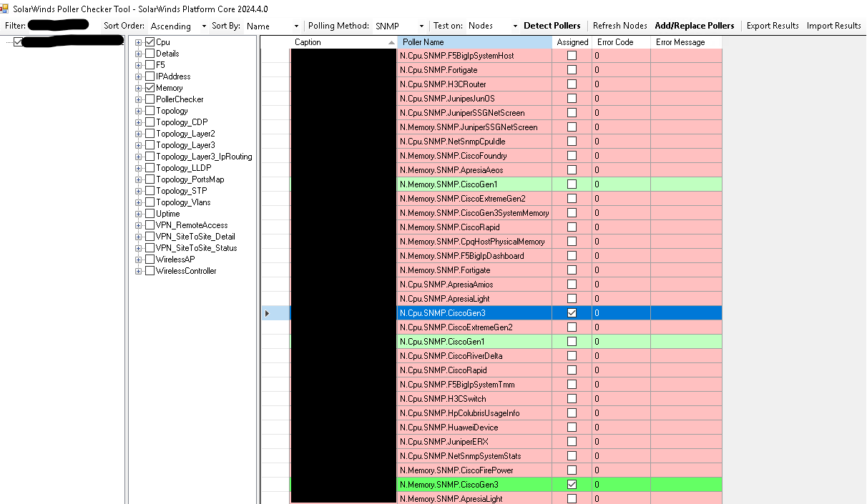The height and width of the screenshot is (504, 867).
Task: Expand the PollerChecker tree node
Action: 138,99
